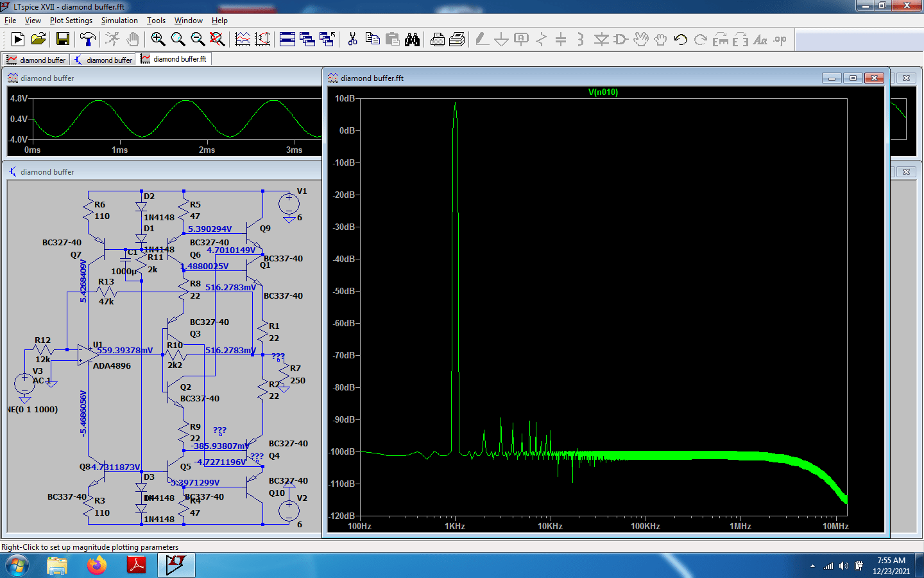Click the Run simulation running-man icon
Image resolution: width=924 pixels, height=578 pixels.
coord(112,39)
